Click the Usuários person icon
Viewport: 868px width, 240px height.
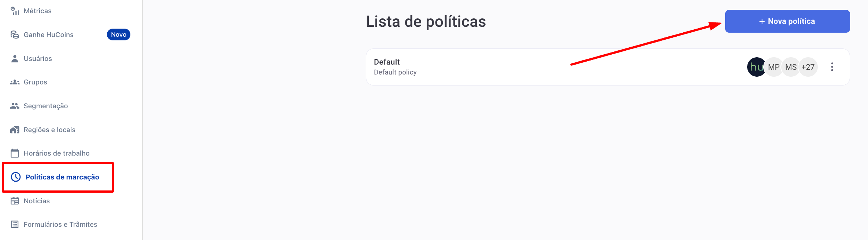click(x=15, y=58)
